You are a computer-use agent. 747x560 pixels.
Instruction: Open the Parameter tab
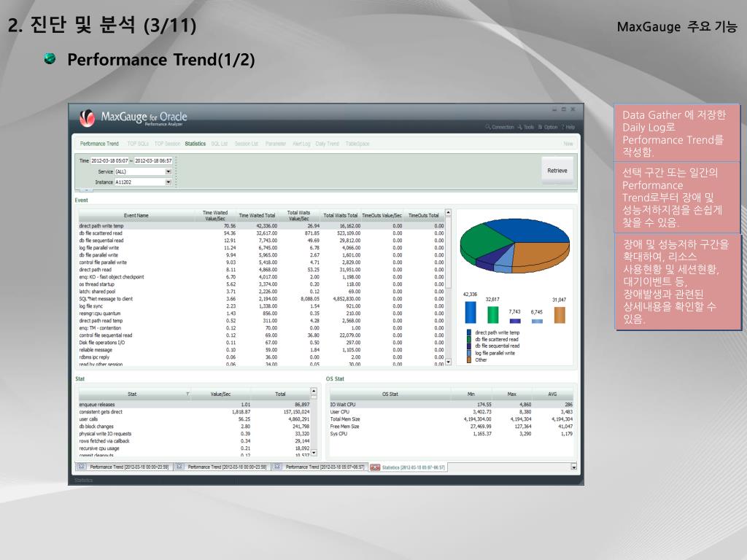[276, 144]
